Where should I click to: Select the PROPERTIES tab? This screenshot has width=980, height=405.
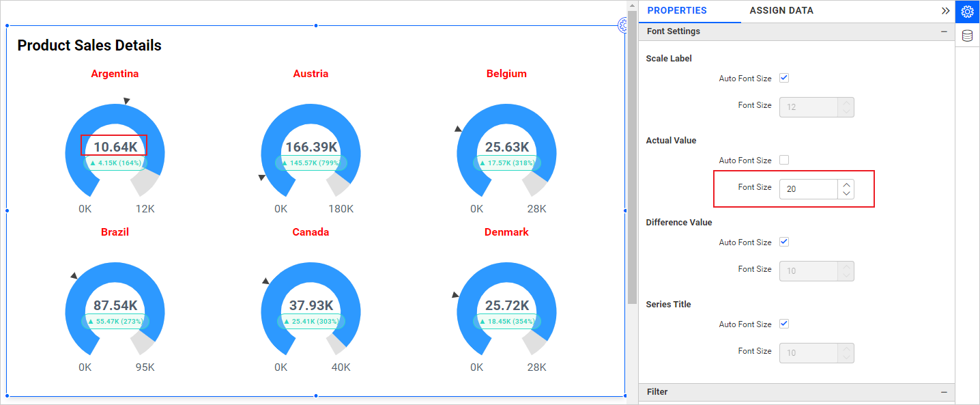click(x=676, y=11)
